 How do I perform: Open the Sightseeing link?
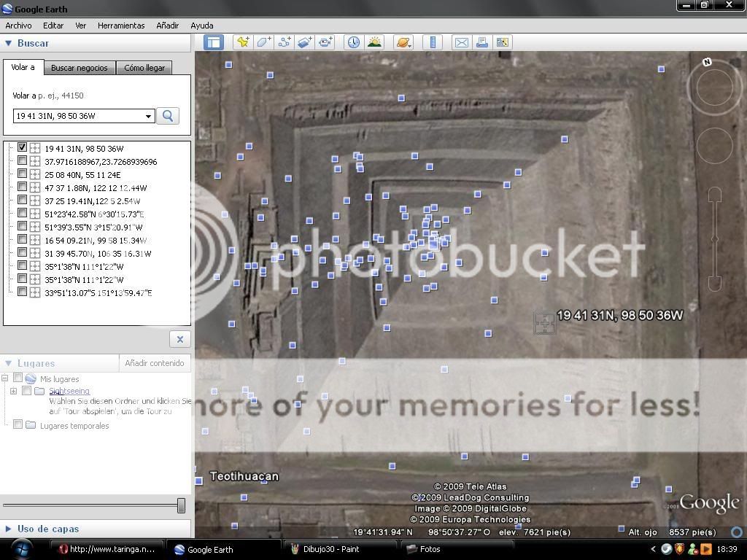[69, 391]
